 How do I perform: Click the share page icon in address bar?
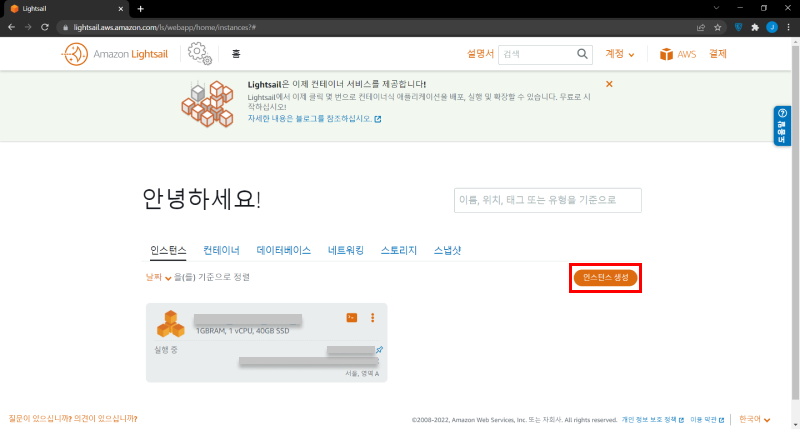(701, 27)
